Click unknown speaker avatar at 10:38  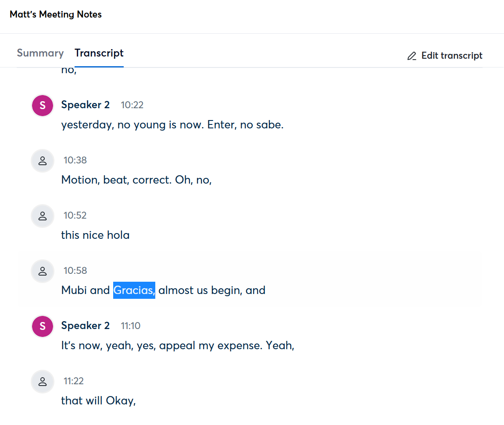pyautogui.click(x=43, y=160)
